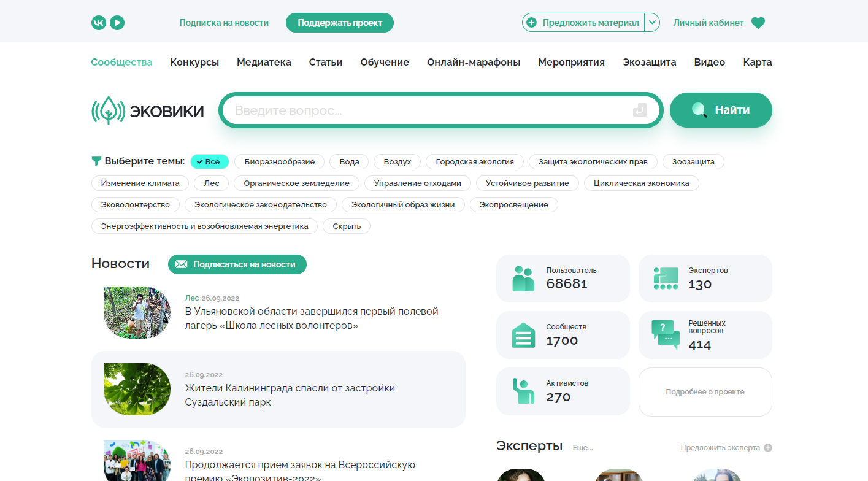Open the Экозащита menu item
This screenshot has width=868, height=481.
[x=649, y=62]
